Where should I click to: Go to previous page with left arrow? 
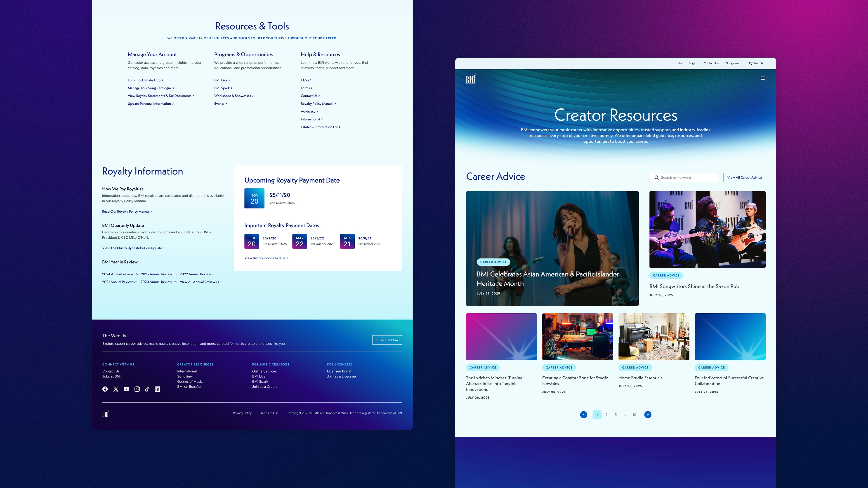(584, 415)
